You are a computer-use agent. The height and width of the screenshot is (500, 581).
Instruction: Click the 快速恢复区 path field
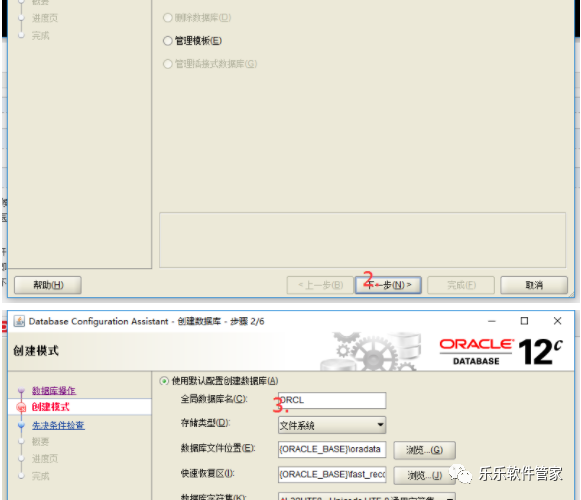[332, 474]
